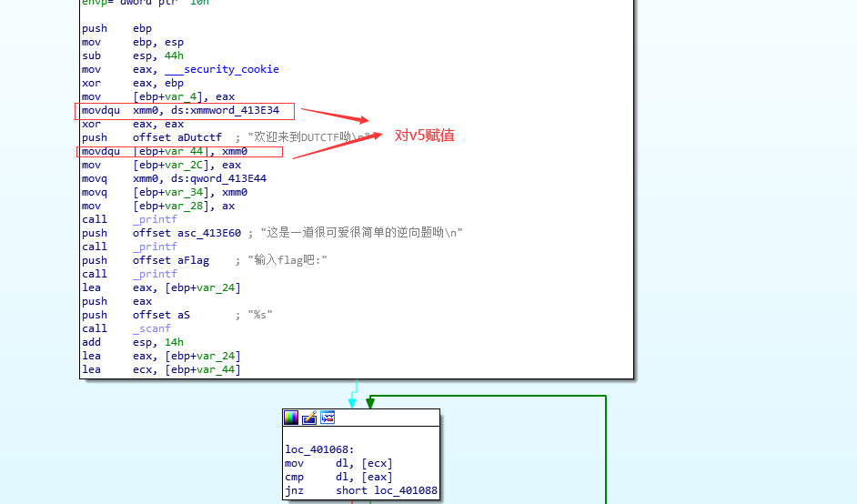Click the edit-comment pencil icon in loc_401068 block
The width and height of the screenshot is (857, 504).
pyautogui.click(x=309, y=418)
